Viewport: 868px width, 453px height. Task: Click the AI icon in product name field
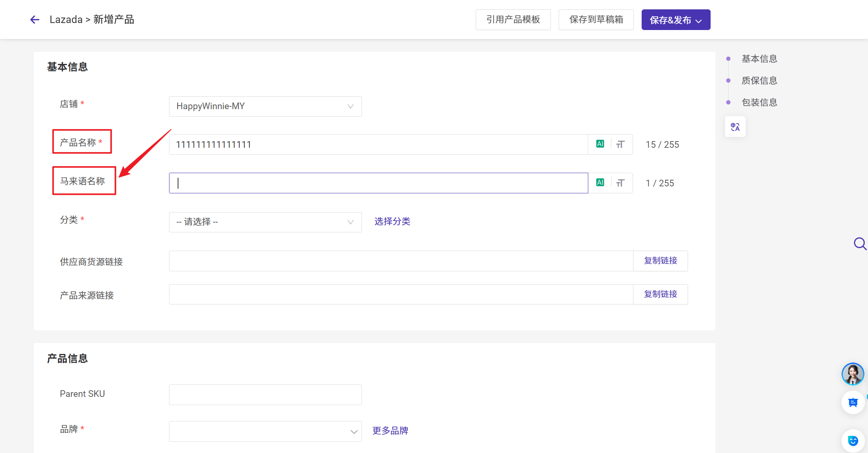[x=600, y=144]
